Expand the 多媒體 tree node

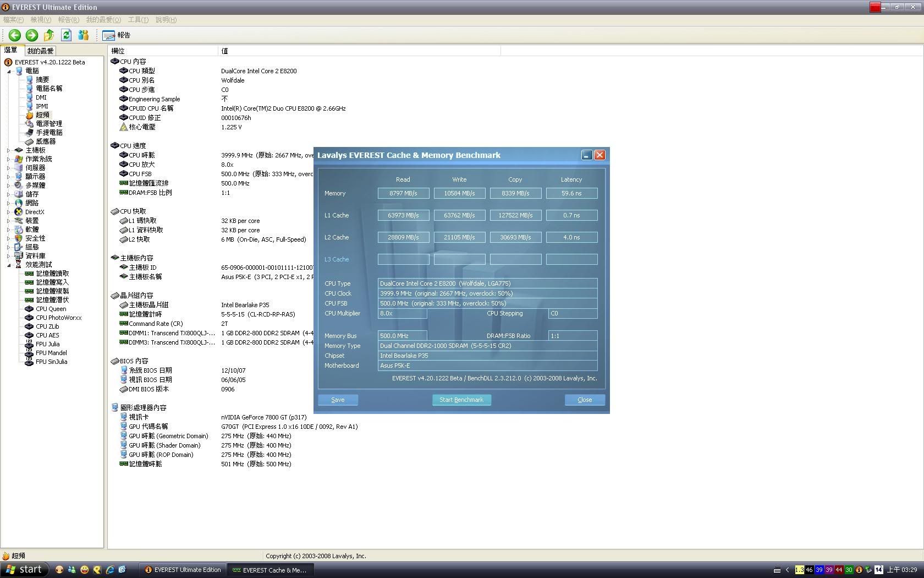click(9, 186)
